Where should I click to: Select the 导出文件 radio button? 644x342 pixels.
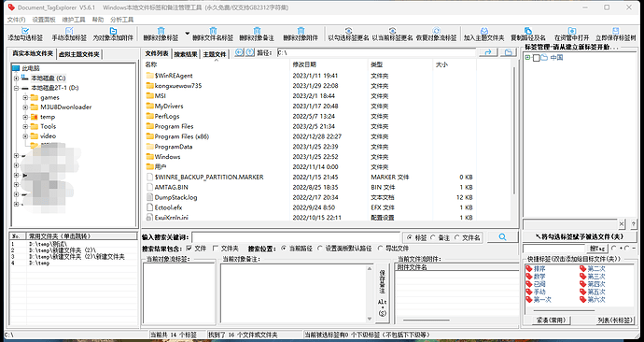pyautogui.click(x=380, y=249)
